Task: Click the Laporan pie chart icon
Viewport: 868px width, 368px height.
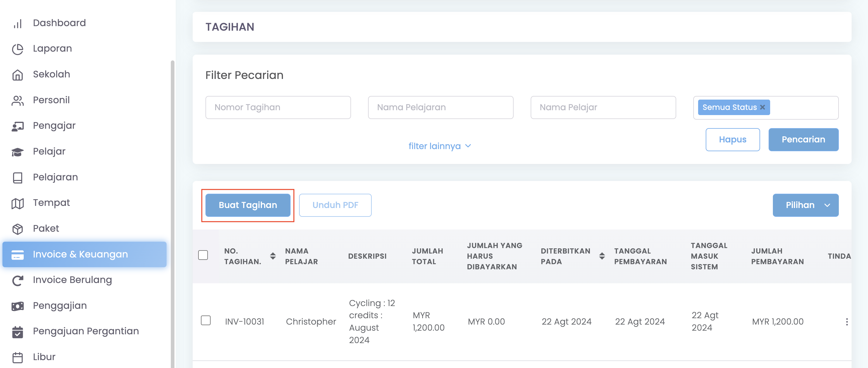Action: [18, 49]
